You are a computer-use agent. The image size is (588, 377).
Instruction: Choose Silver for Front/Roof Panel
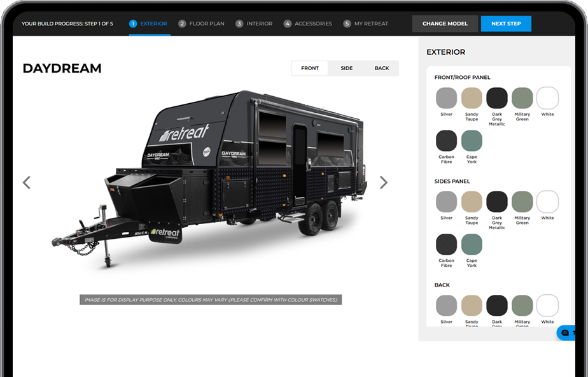tap(446, 98)
